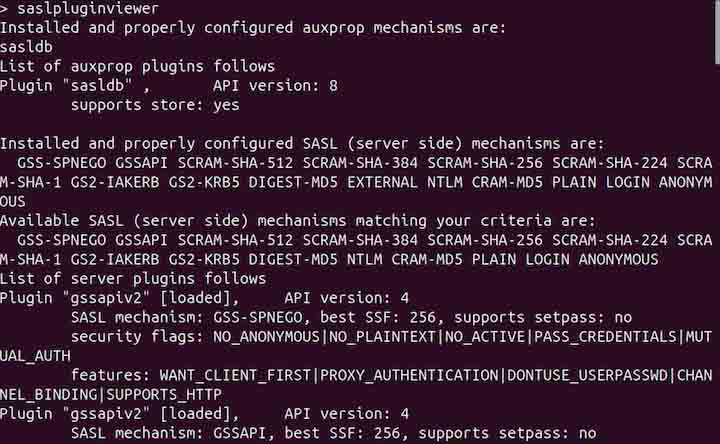
Task: Click "SASL mechanism: GSS-SPNEGO" text
Action: pos(176,316)
